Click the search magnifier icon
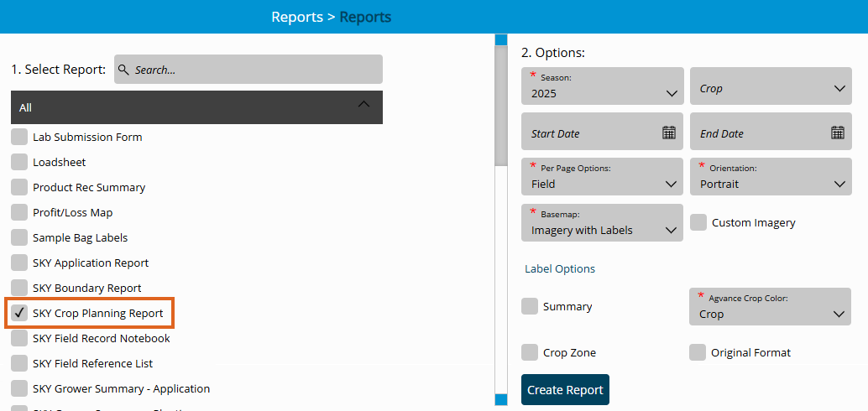Viewport: 868px width, 411px height. coord(124,70)
